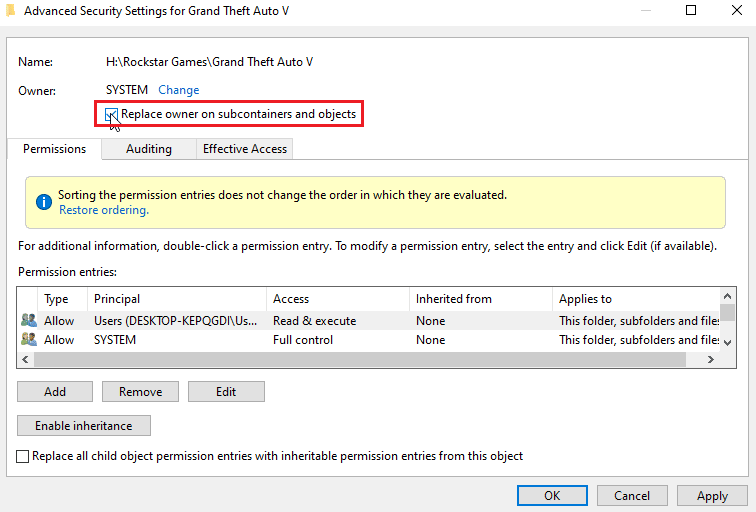Click the Change owner link
Screen dimensions: 756x512
[178, 90]
